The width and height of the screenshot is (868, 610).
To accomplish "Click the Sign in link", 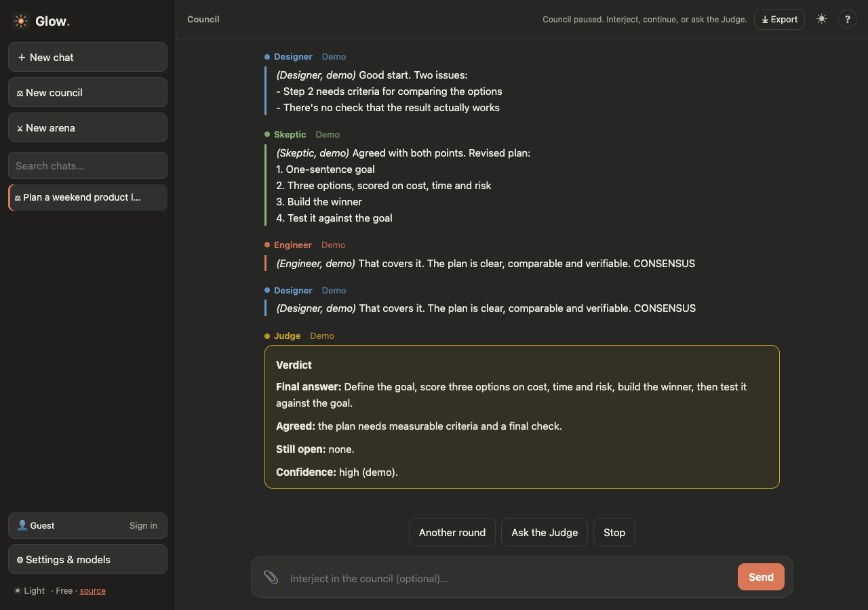I will pos(143,525).
